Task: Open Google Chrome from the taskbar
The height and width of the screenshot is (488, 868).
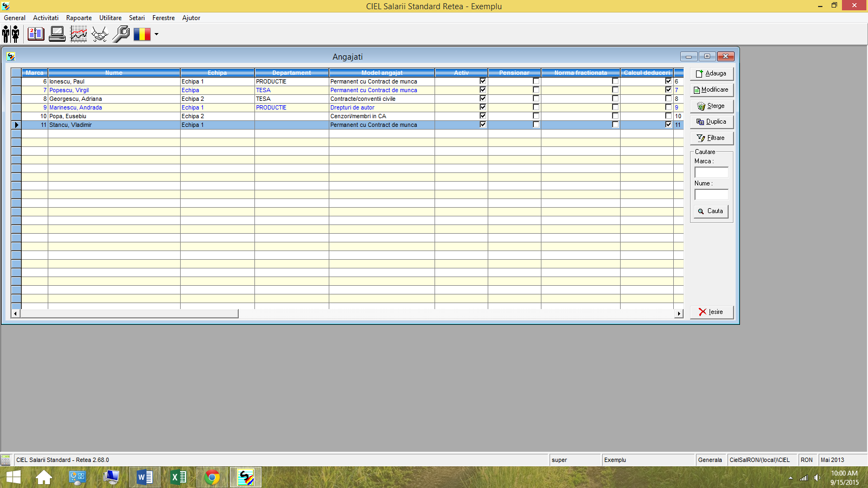Action: pos(212,477)
